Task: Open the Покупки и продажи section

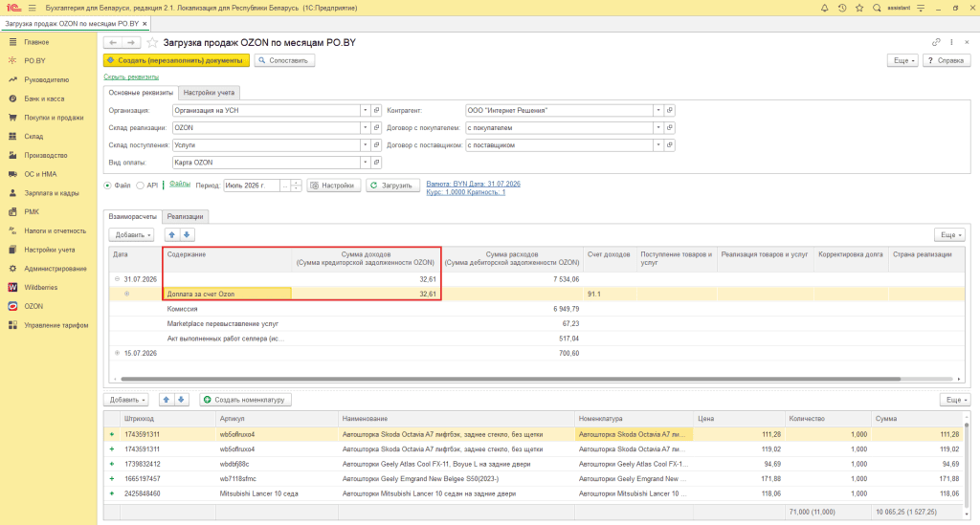Action: click(x=54, y=118)
